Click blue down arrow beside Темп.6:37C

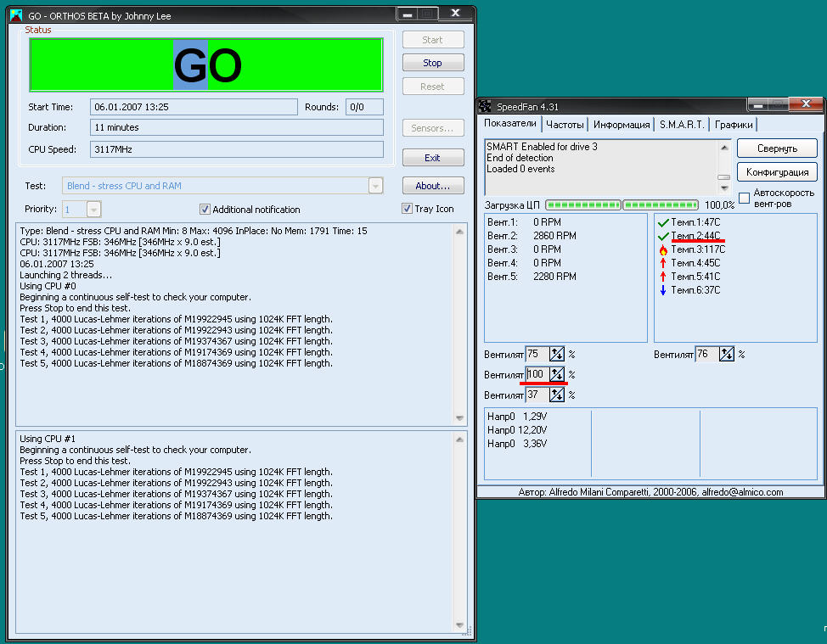click(663, 290)
